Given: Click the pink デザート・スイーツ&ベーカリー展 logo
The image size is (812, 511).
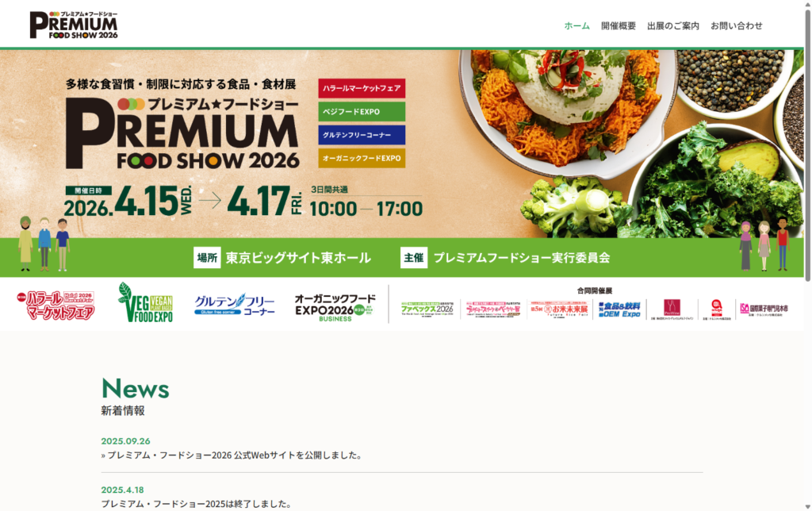Looking at the screenshot, I should coord(493,309).
